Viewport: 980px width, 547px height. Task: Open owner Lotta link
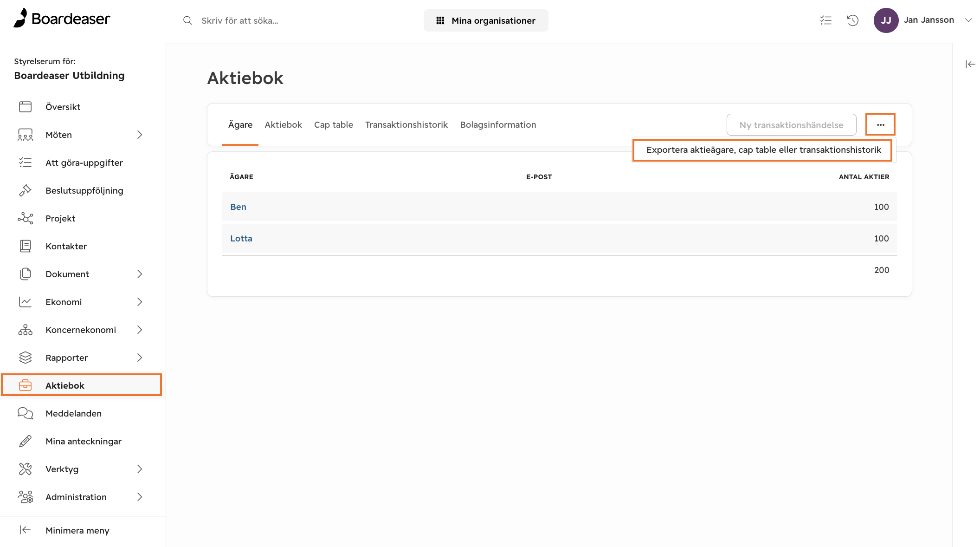(x=241, y=238)
